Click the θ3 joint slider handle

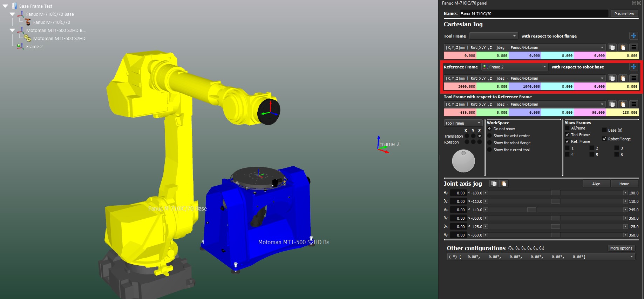531,210
